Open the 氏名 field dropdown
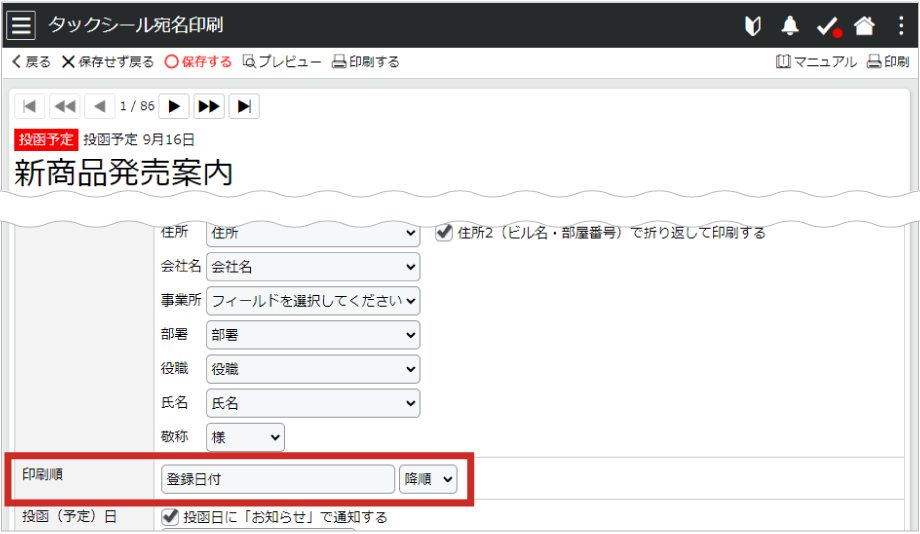 pos(313,403)
